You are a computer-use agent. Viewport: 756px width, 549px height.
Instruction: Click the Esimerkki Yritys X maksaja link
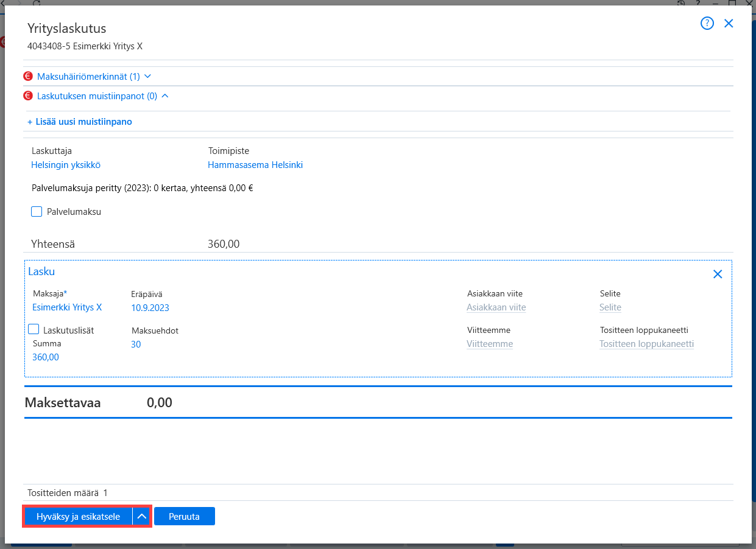tap(67, 307)
